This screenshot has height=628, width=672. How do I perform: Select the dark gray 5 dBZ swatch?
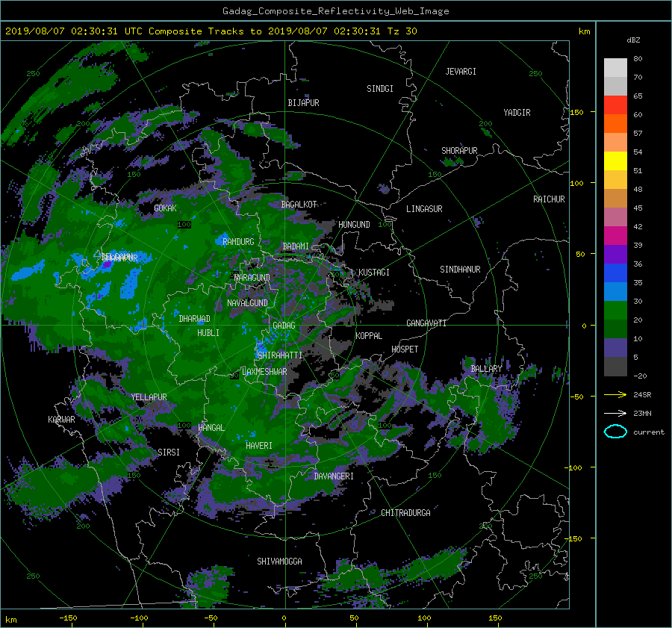[x=615, y=366]
